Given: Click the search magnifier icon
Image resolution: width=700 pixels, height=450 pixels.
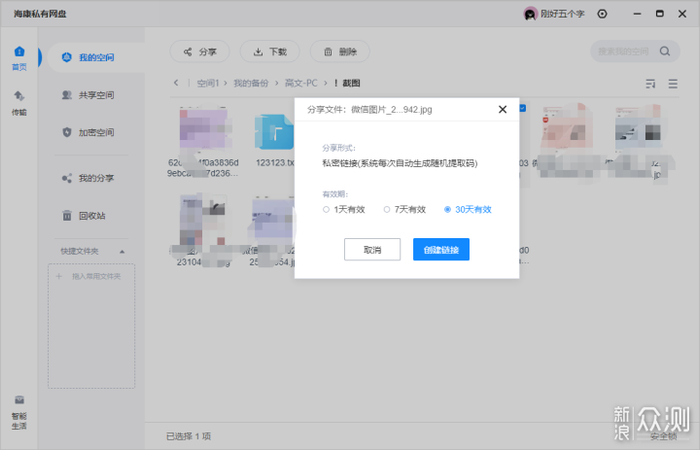Looking at the screenshot, I should click(665, 51).
